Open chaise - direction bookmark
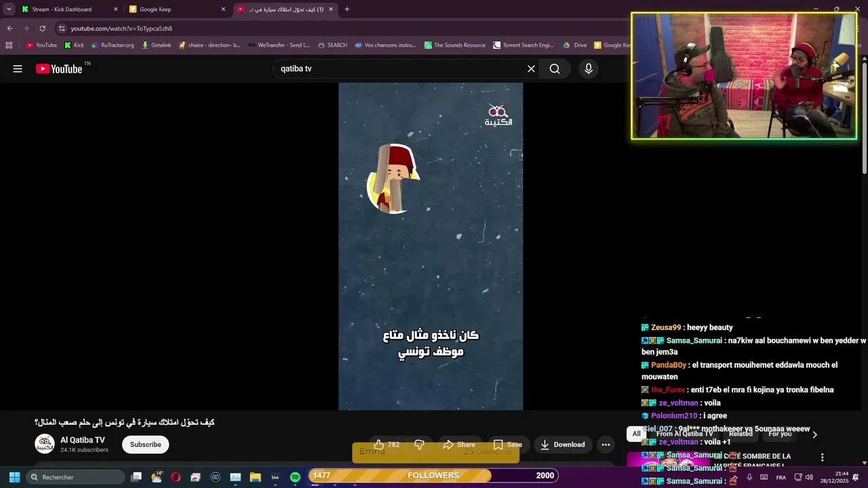868x488 pixels. coord(210,45)
